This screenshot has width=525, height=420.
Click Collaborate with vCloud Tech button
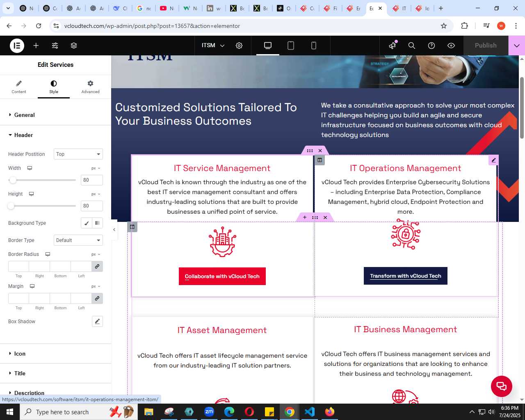tap(222, 276)
